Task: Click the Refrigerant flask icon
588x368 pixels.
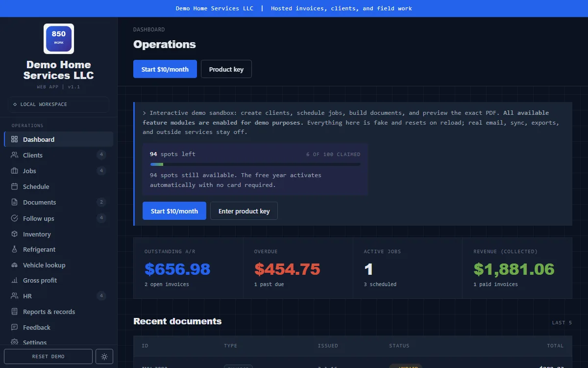Action: pos(14,249)
